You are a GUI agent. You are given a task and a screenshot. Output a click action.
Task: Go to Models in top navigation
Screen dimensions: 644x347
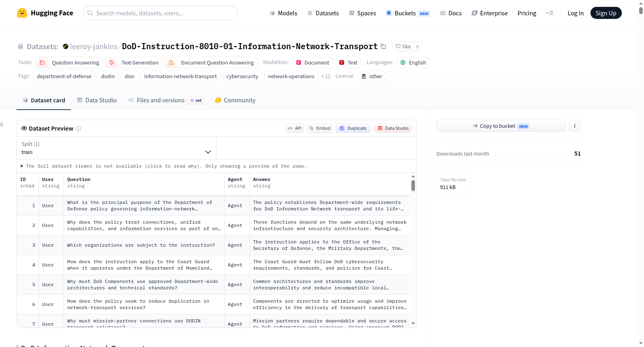click(283, 13)
